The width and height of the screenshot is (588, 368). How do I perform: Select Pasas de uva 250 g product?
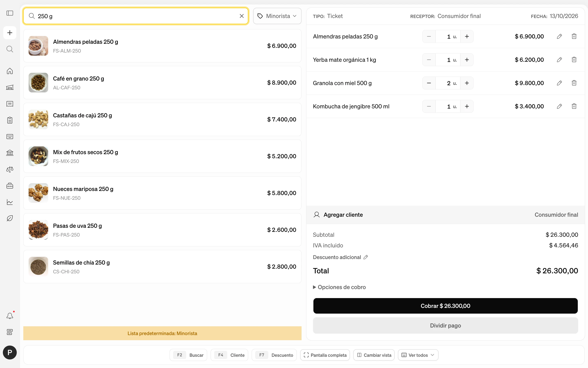162,230
